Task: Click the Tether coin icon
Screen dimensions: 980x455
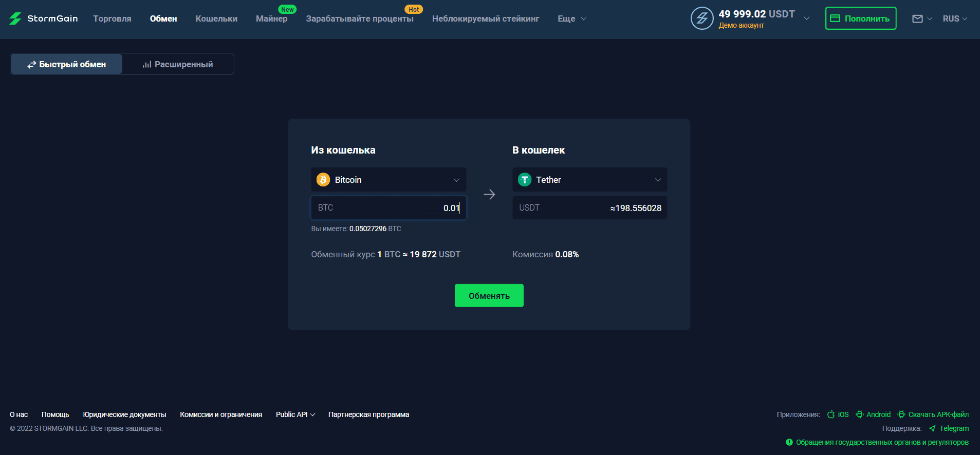Action: coord(525,180)
